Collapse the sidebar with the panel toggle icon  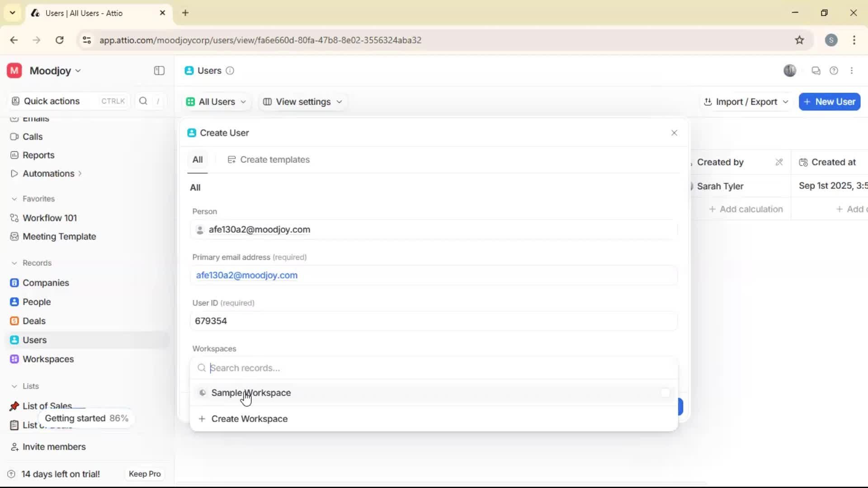tap(159, 71)
